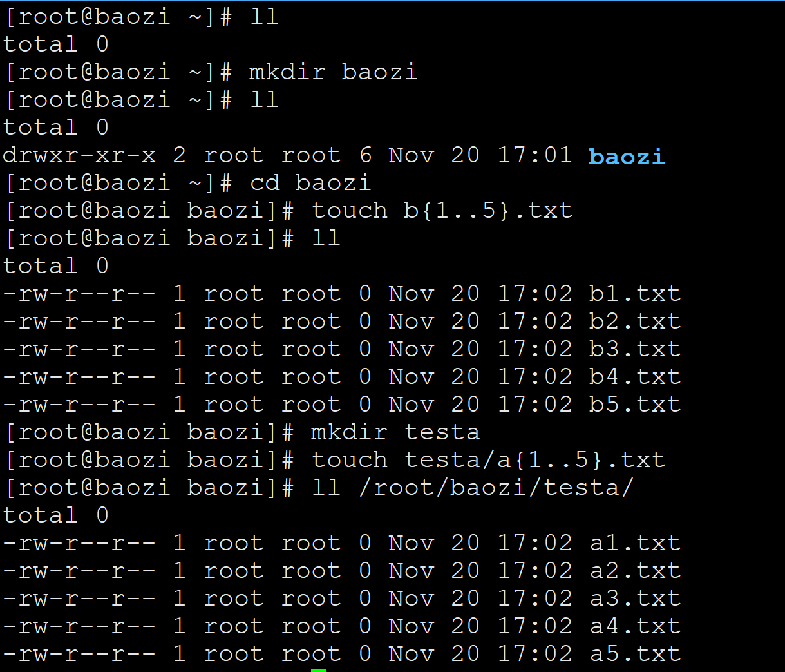This screenshot has height=672, width=785.
Task: Click the a5.txt filename
Action: [635, 654]
